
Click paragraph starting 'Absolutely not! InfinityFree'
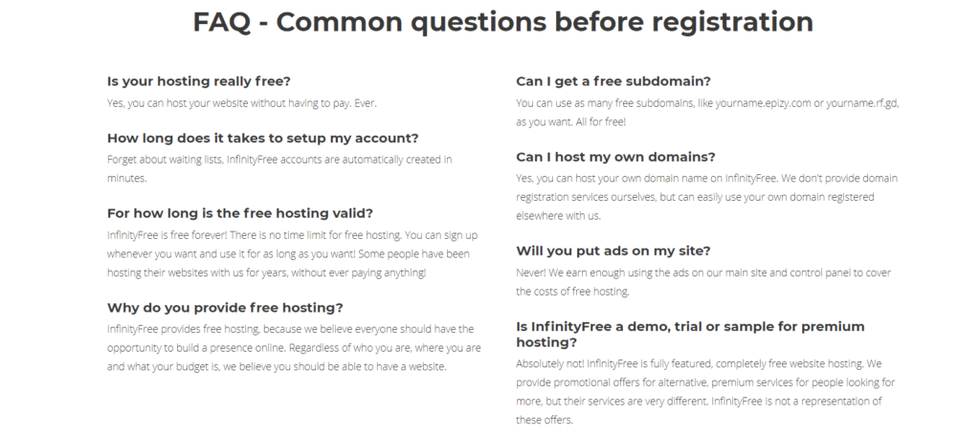tap(705, 392)
